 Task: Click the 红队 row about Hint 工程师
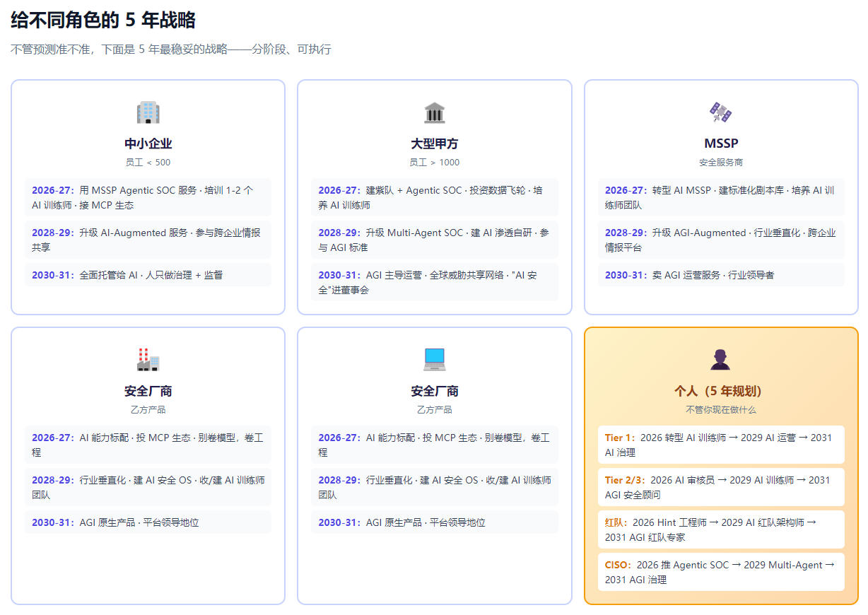[721, 529]
